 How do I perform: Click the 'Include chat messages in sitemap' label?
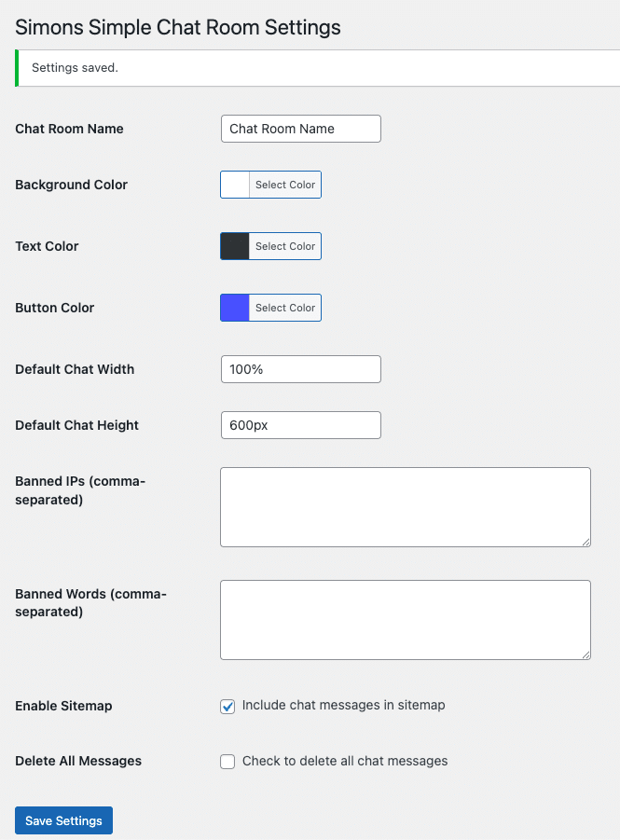click(343, 706)
